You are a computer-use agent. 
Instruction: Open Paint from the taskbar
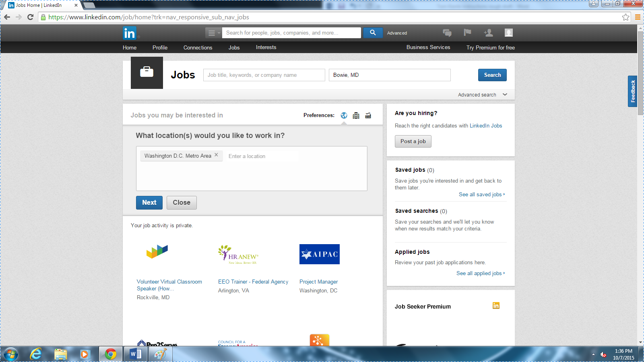coord(160,354)
